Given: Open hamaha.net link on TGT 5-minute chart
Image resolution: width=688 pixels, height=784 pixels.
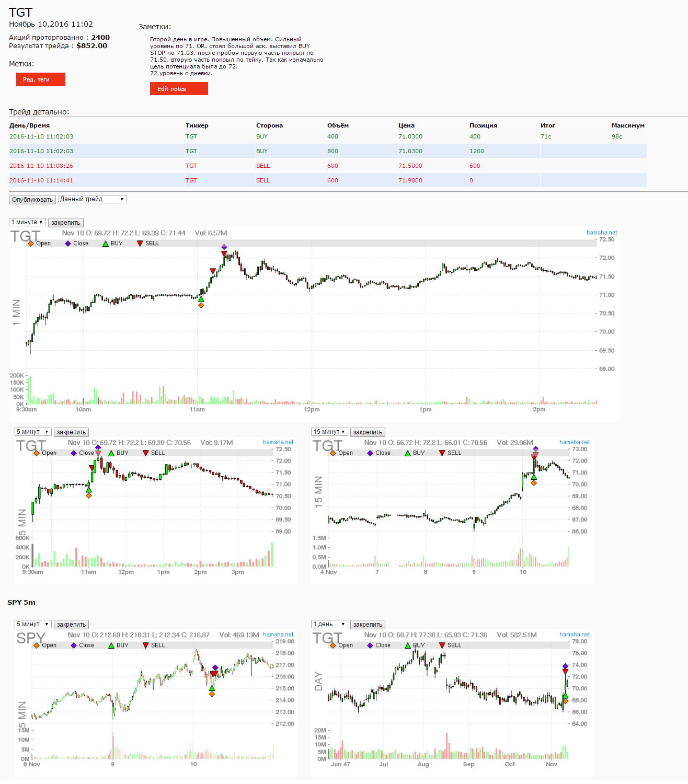Looking at the screenshot, I should pos(278,442).
